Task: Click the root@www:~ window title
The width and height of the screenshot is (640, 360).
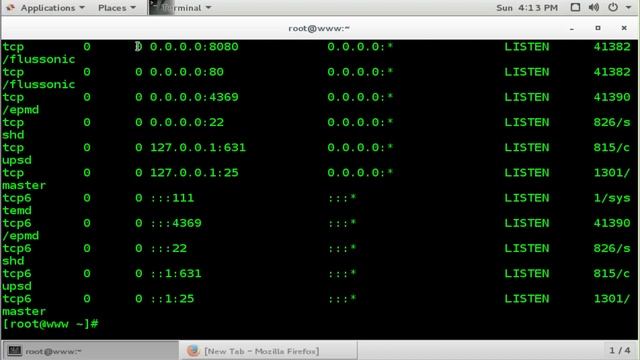Action: point(319,28)
